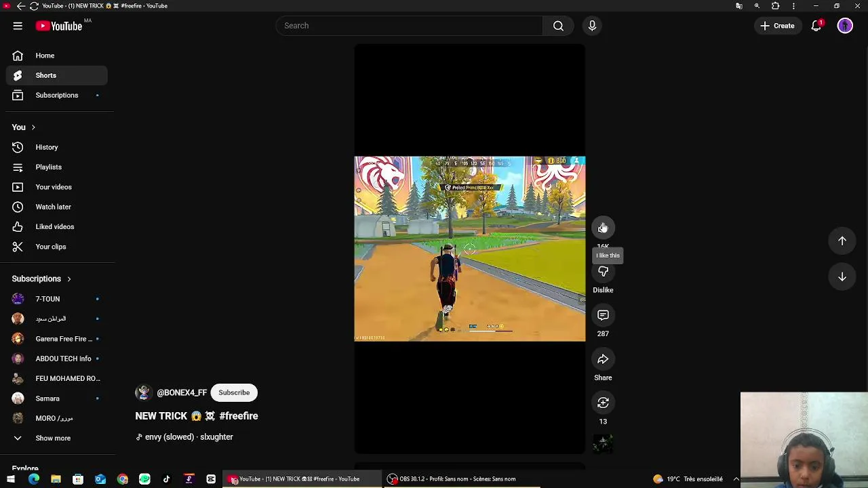The width and height of the screenshot is (868, 488).
Task: Launch Microsoft Edge from taskbar
Action: (34, 479)
